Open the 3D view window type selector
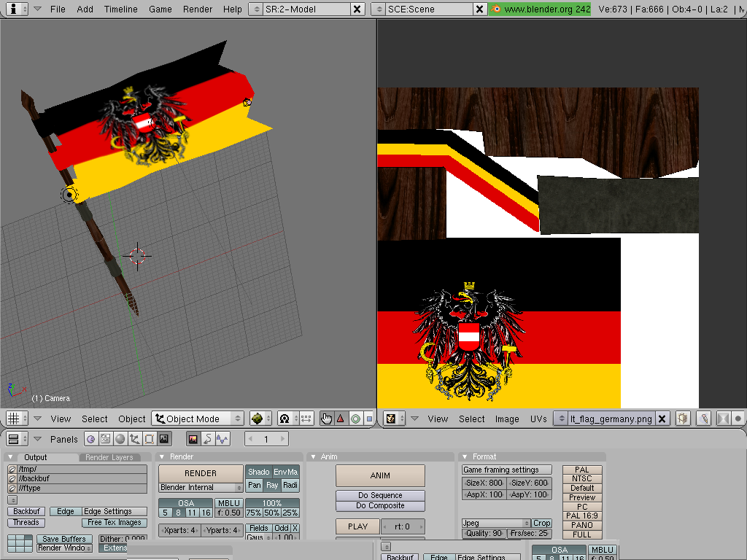 tap(18, 419)
